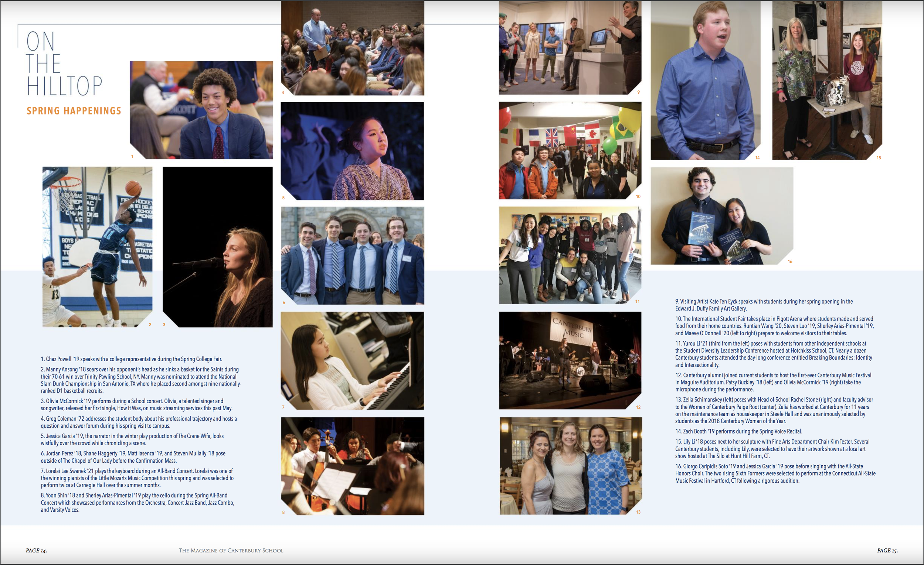The width and height of the screenshot is (924, 565).
Task: Open photo 16 of two students holding programs
Action: tap(722, 216)
